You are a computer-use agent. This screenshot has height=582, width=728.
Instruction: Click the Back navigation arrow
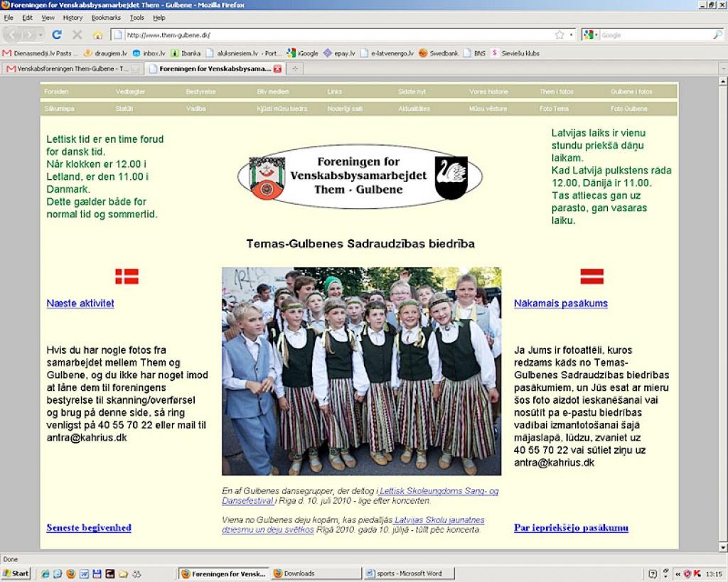[x=13, y=34]
